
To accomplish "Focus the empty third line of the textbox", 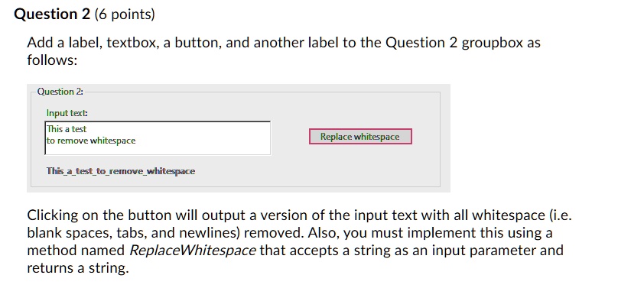I will tap(158, 150).
